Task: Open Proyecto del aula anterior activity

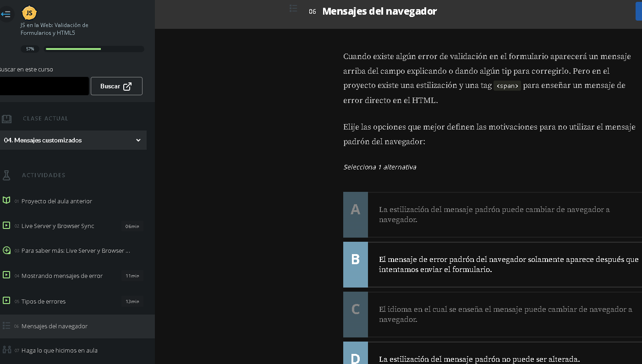Action: pyautogui.click(x=57, y=201)
